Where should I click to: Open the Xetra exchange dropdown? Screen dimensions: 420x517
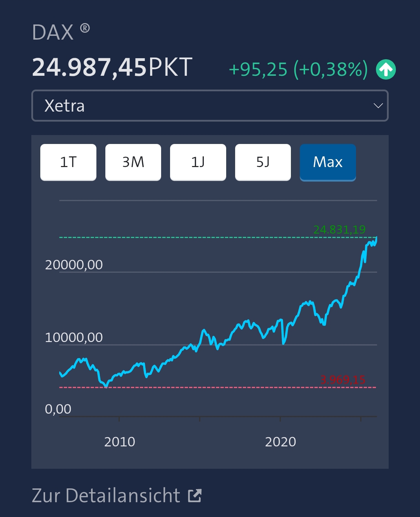210,106
